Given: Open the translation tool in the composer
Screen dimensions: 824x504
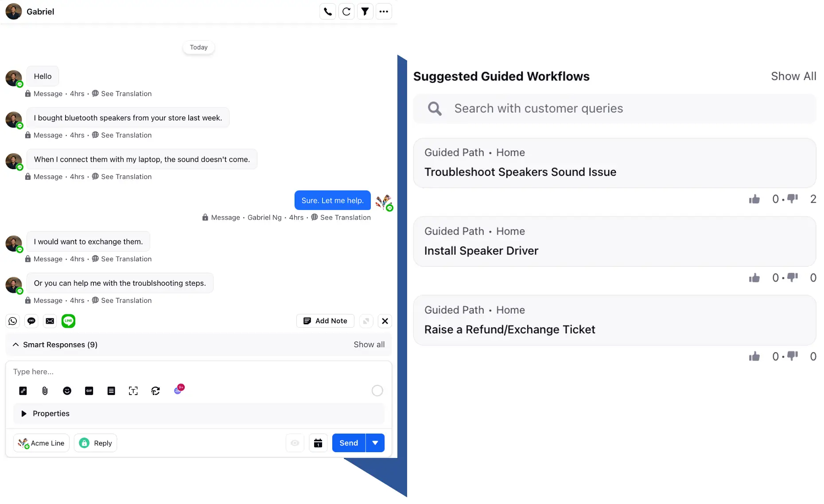Looking at the screenshot, I should [x=155, y=391].
